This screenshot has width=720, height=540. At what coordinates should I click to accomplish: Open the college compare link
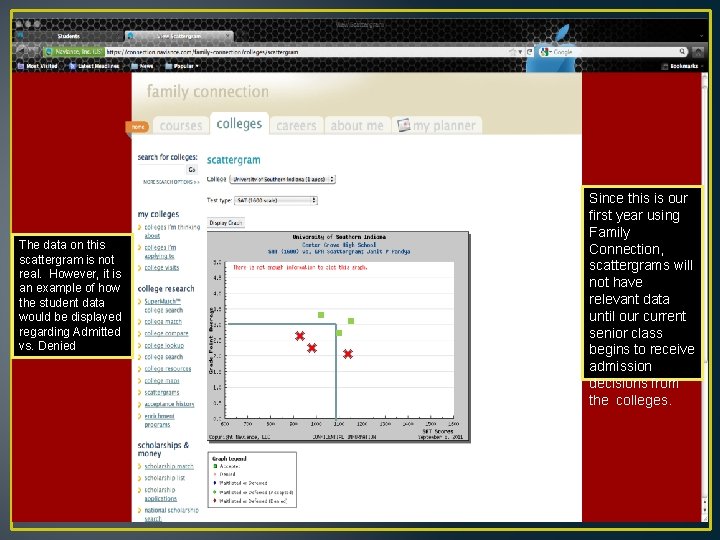(x=166, y=334)
